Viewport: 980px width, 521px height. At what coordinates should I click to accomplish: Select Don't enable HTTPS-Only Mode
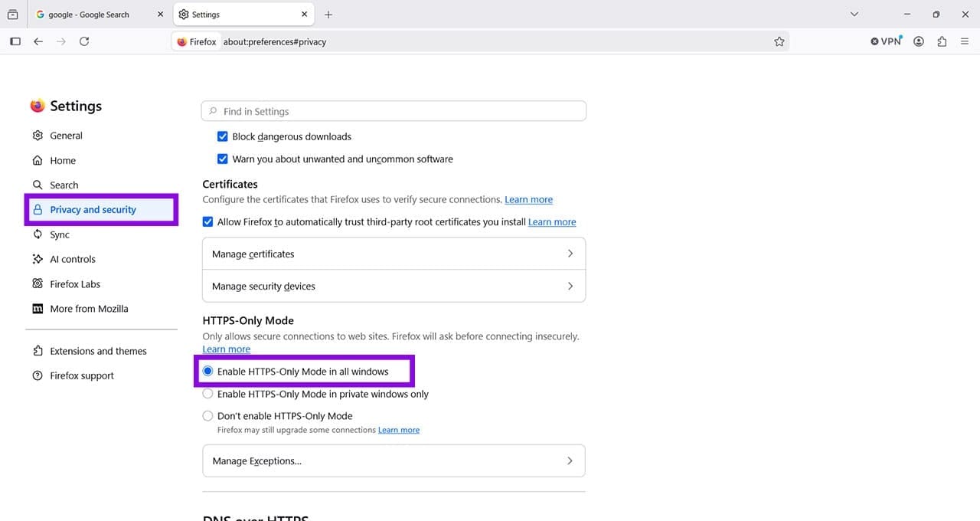pos(207,416)
